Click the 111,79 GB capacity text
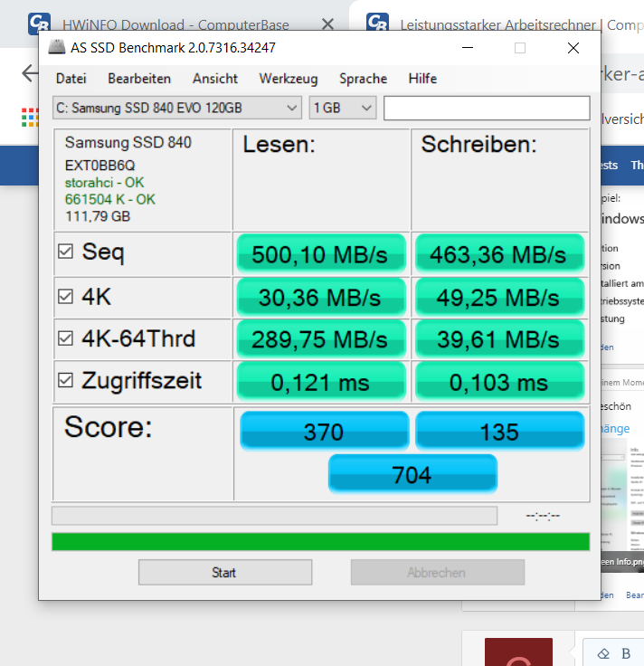 pyautogui.click(x=98, y=216)
